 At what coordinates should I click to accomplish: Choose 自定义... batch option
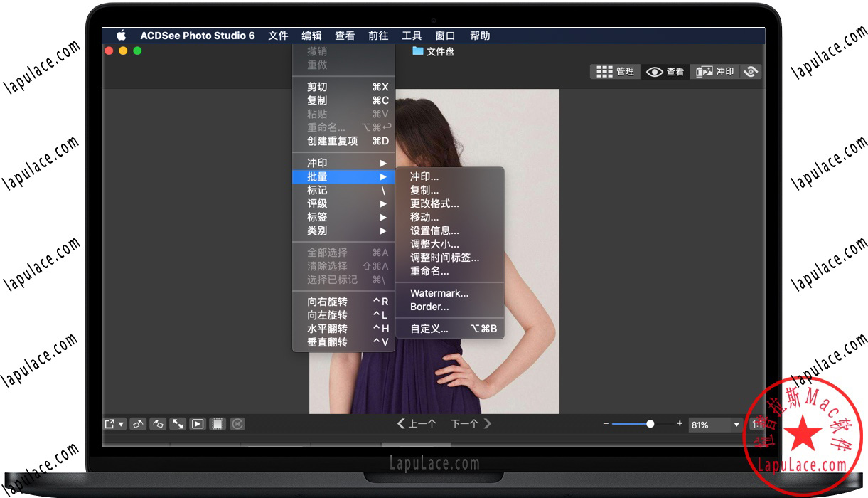450,329
